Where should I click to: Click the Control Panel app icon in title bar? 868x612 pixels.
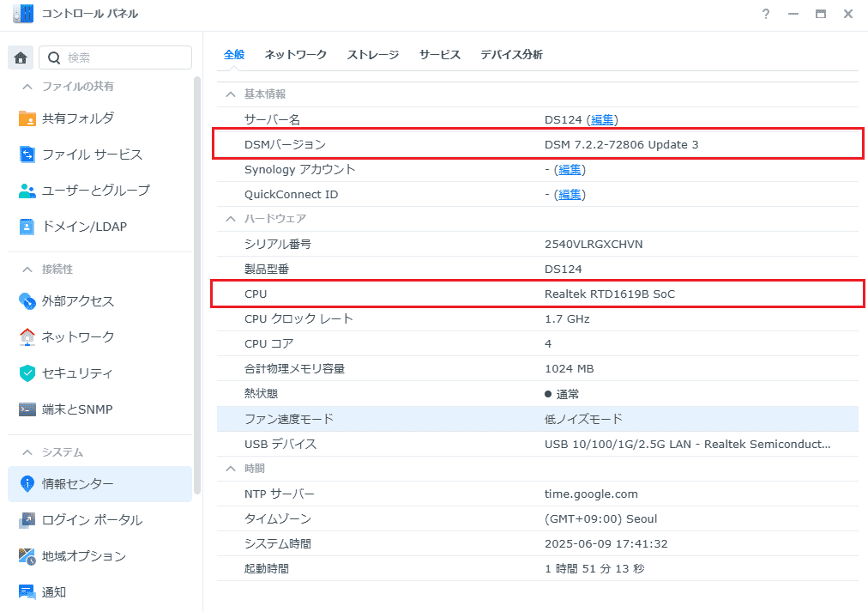click(22, 14)
